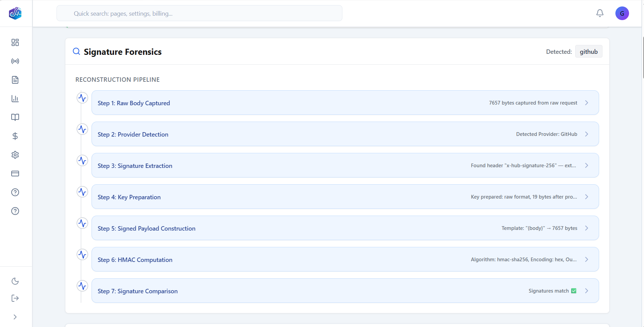Screen dimensions: 644x327
Task: Select the credit card icon in sidebar
Action: tap(15, 173)
